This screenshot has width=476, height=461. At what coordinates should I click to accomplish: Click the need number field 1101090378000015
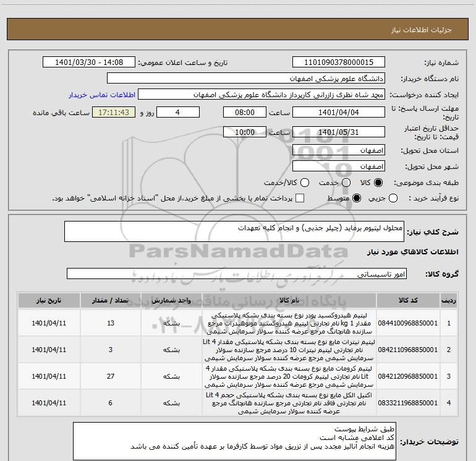coord(339,62)
